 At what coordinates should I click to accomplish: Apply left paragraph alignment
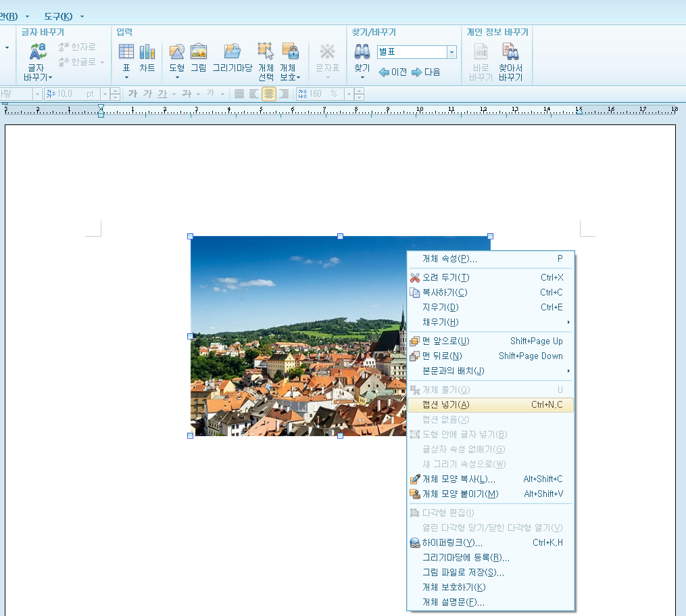tap(253, 94)
